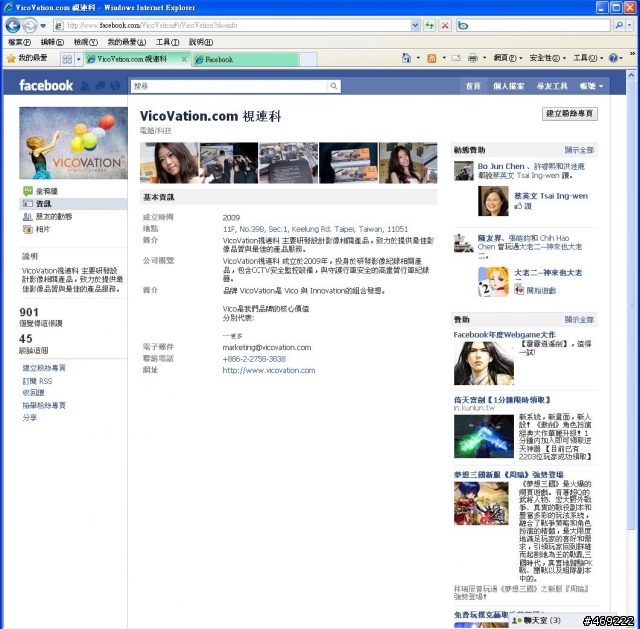Click the phone number +886-2-2758-3838
Screen dimensions: 640x629
(x=254, y=359)
